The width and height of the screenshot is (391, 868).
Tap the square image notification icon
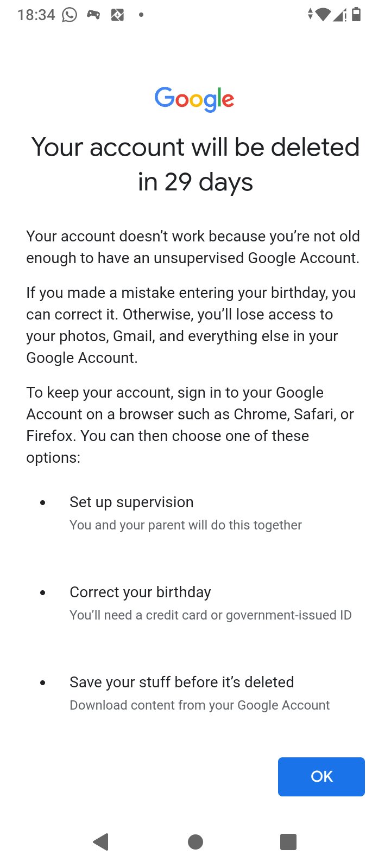click(x=117, y=15)
